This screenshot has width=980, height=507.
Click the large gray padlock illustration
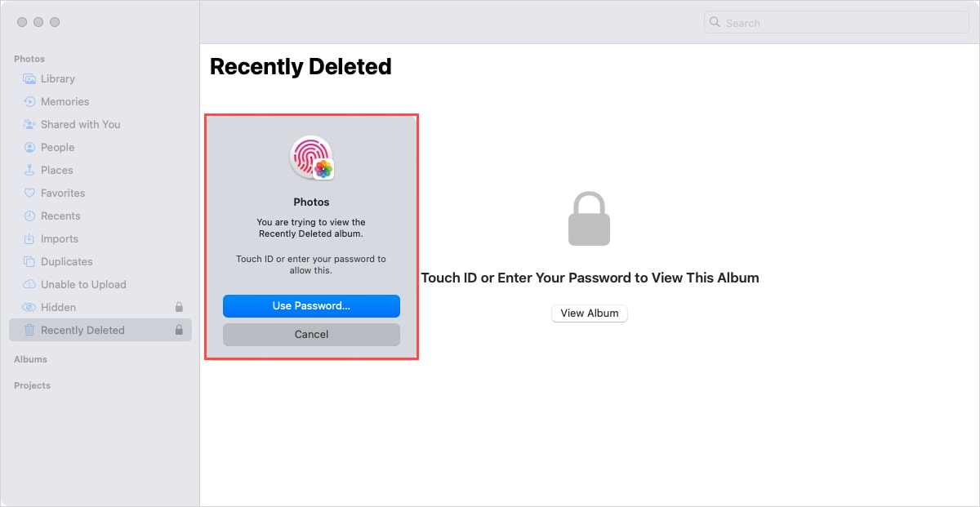(x=589, y=218)
